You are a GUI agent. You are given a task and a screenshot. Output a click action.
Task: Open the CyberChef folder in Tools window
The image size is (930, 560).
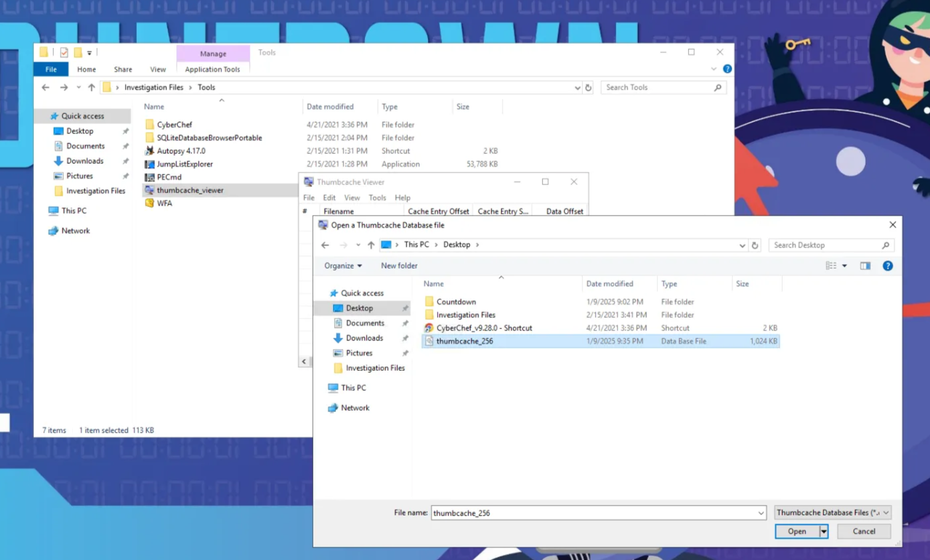174,125
